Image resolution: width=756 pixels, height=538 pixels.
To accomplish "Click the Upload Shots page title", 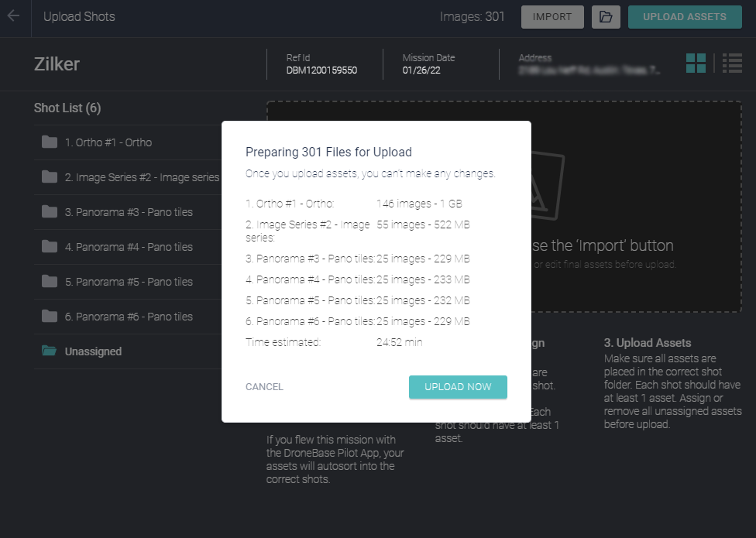I will coord(79,17).
